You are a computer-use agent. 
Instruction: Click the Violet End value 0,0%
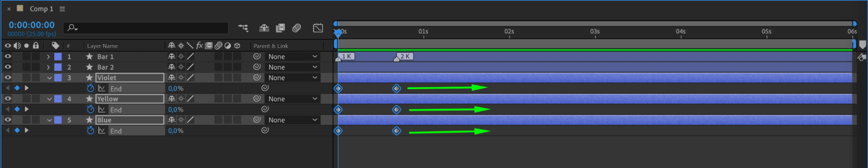click(x=176, y=88)
